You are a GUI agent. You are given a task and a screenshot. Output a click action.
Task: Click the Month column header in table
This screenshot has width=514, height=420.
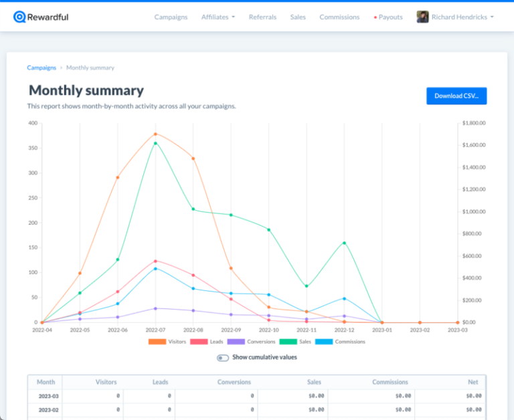click(46, 382)
